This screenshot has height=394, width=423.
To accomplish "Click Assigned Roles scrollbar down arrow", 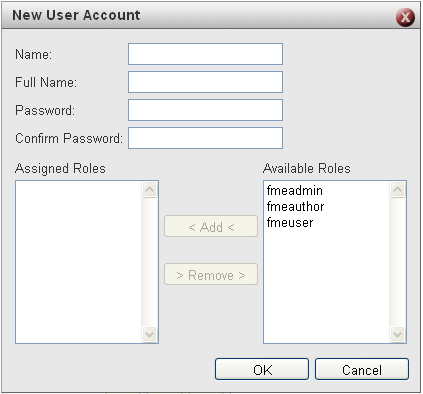I will (x=149, y=334).
